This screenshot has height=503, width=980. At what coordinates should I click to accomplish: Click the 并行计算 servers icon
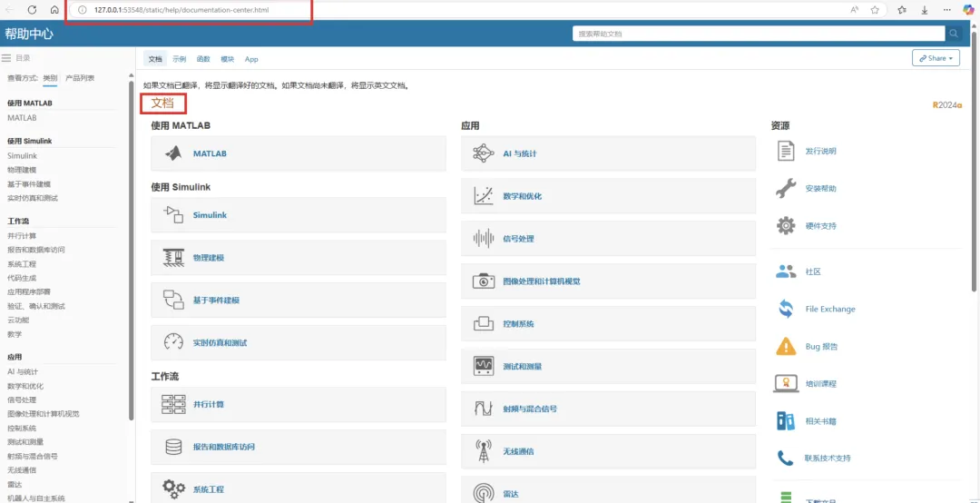pos(173,404)
